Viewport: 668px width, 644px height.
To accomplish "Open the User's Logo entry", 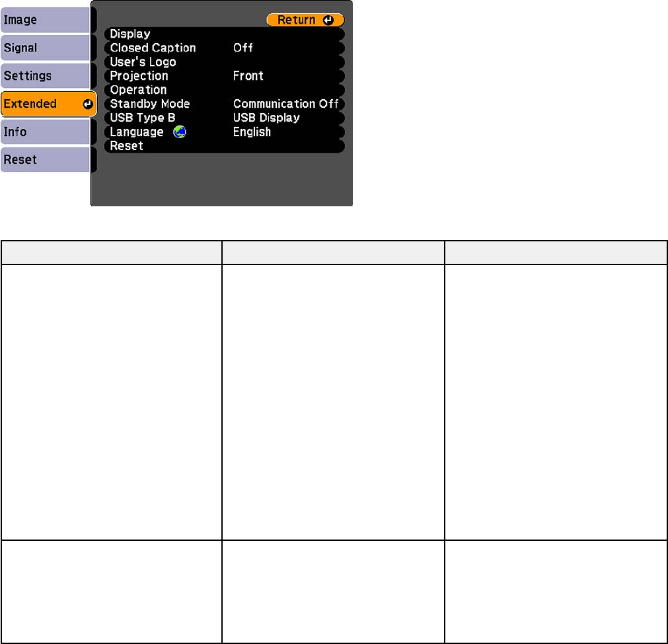I will 225,61.
